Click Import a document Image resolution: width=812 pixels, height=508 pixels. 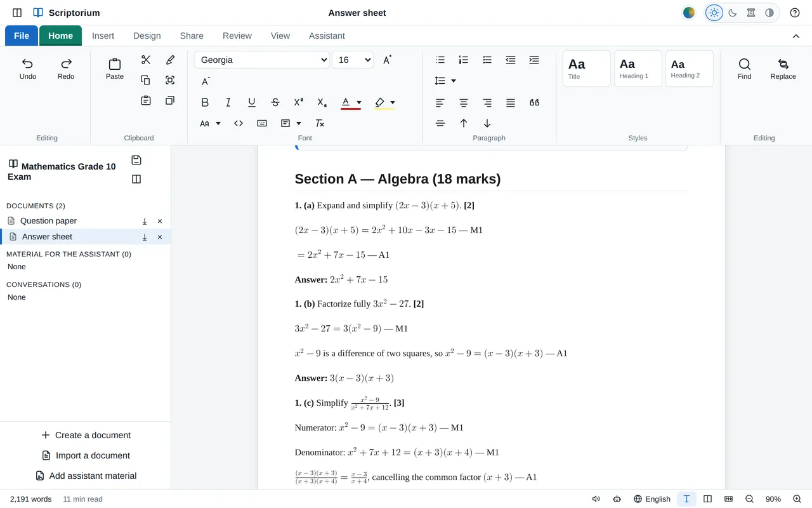[x=86, y=455]
